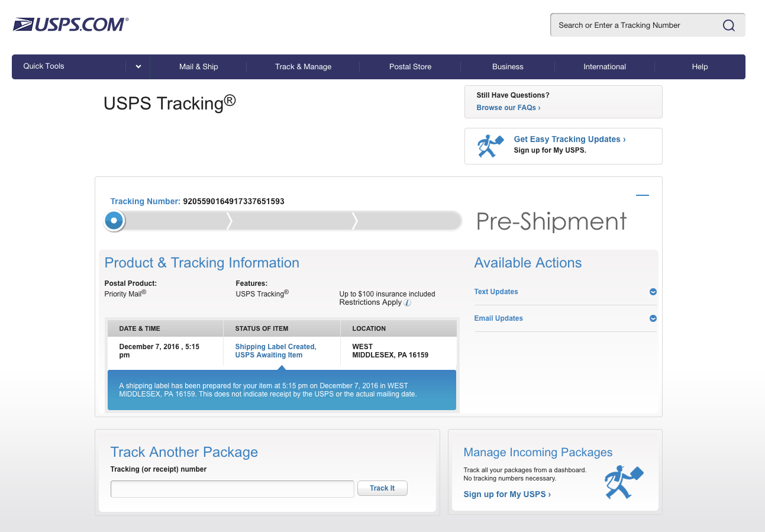Open the Track & Manage menu
765x532 pixels.
(303, 67)
